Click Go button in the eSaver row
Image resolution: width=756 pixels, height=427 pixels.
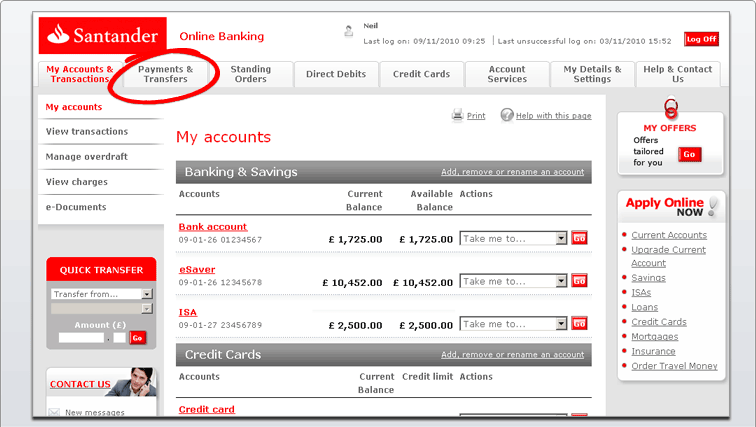pos(579,281)
